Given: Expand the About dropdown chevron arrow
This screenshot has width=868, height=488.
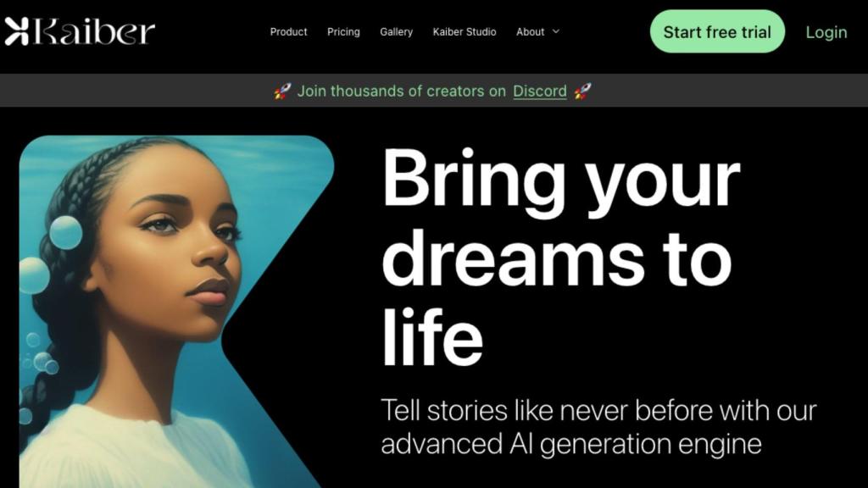Looking at the screenshot, I should coord(556,32).
